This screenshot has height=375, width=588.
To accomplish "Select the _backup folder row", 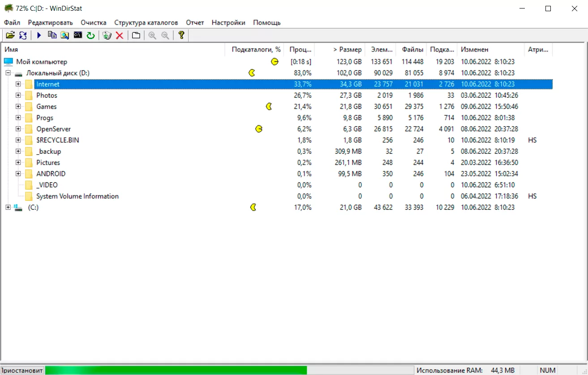I will [277, 151].
